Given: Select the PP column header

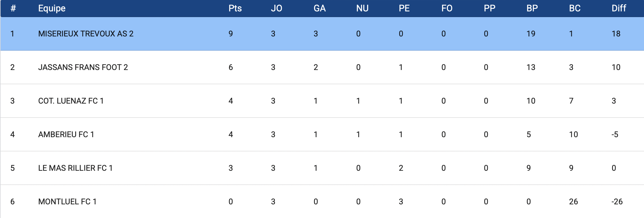Looking at the screenshot, I should (x=490, y=8).
